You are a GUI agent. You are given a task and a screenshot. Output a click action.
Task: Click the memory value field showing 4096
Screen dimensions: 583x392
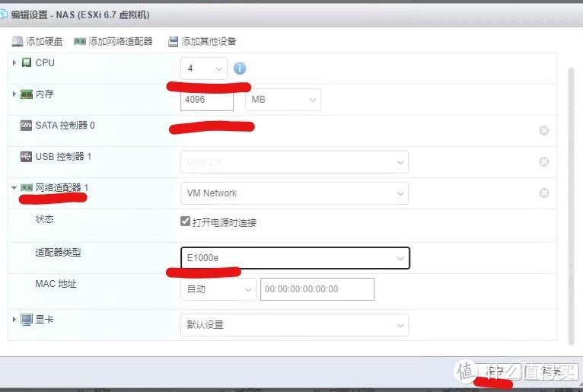coord(207,100)
